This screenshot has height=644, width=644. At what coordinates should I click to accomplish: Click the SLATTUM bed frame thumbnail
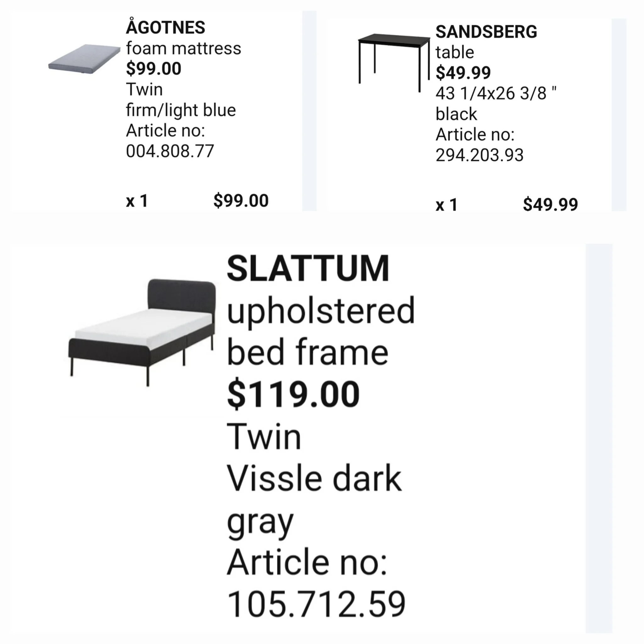click(x=142, y=332)
